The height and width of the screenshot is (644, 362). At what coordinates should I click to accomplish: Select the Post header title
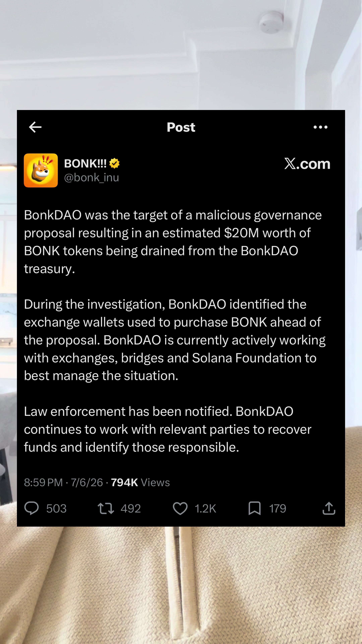point(181,127)
